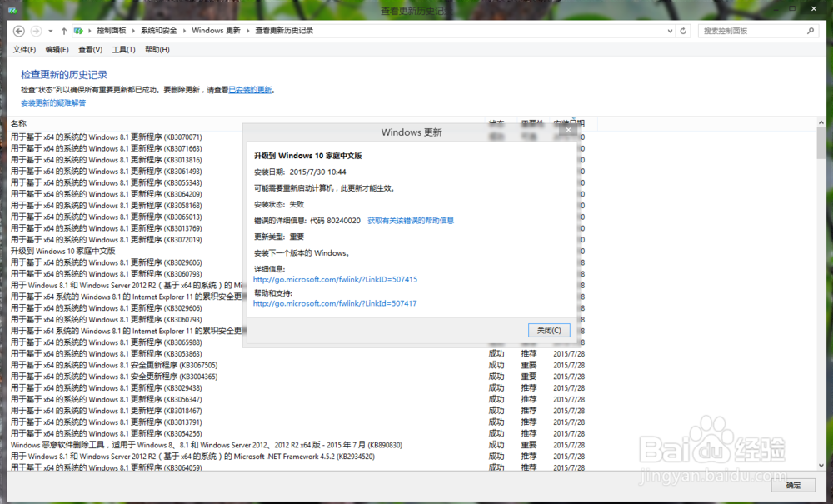Screen dimensions: 833x504
Task: Go up one level arrow
Action: (x=64, y=32)
